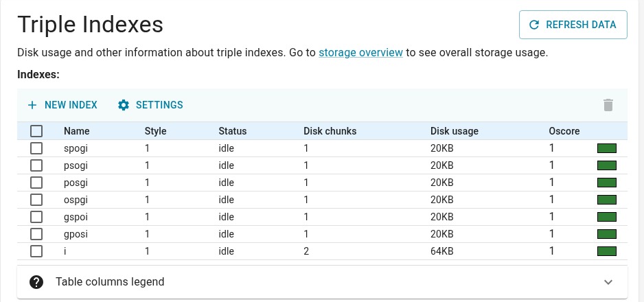Screen dimensions: 644x302
Task: Click the question mark legend icon
Action: [x=36, y=282]
